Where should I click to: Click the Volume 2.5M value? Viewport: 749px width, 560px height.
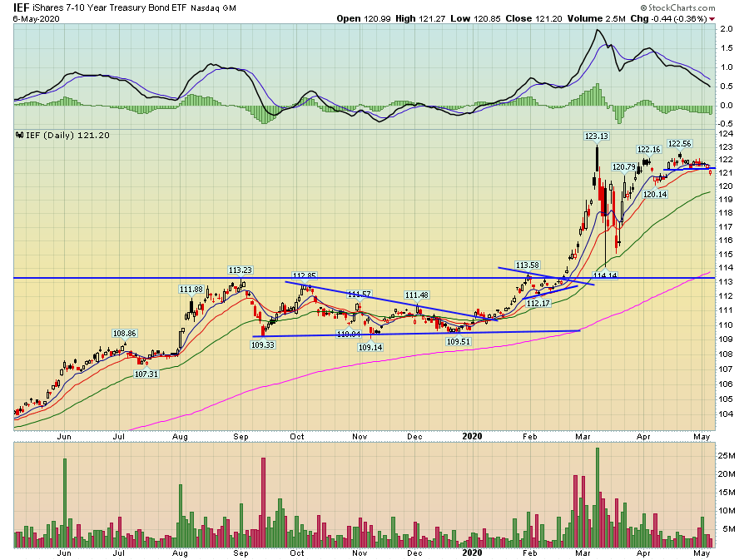(596, 18)
